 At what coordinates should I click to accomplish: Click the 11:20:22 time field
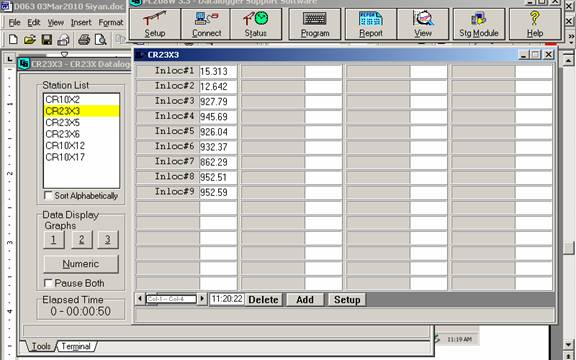click(227, 299)
